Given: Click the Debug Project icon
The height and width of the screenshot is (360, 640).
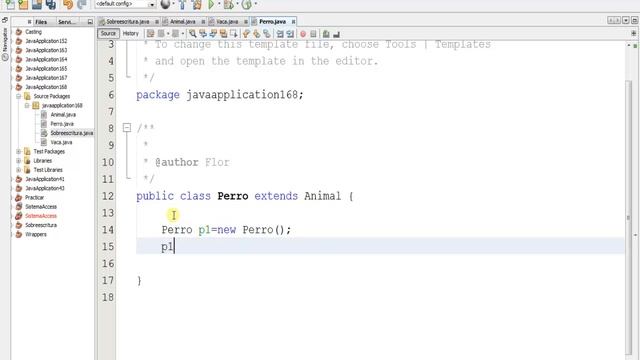Looking at the screenshot, I should (228, 4).
